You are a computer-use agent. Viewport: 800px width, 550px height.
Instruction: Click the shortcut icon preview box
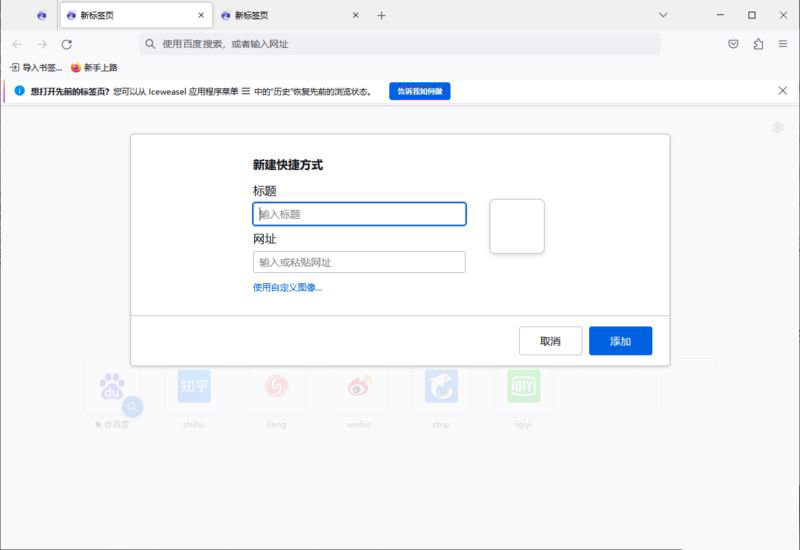(x=517, y=226)
